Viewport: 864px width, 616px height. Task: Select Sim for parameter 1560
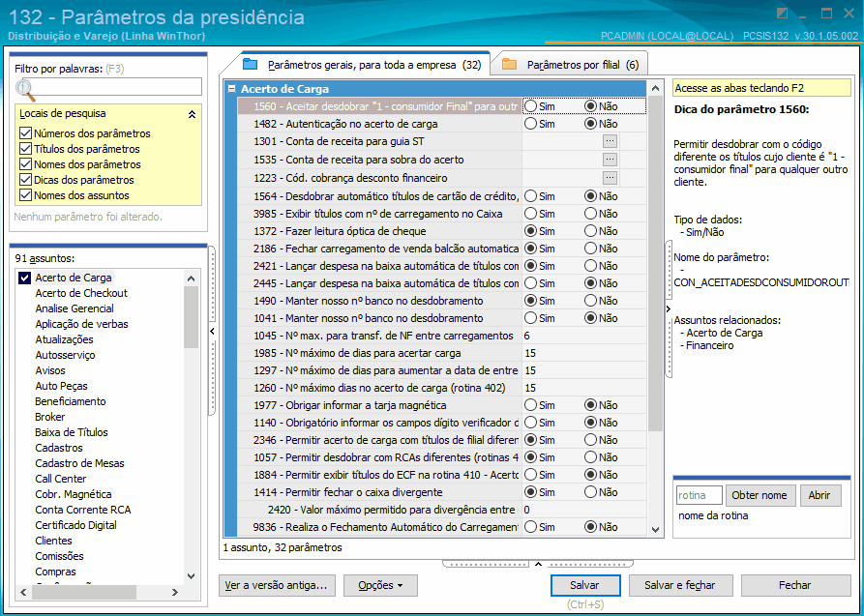click(x=530, y=105)
